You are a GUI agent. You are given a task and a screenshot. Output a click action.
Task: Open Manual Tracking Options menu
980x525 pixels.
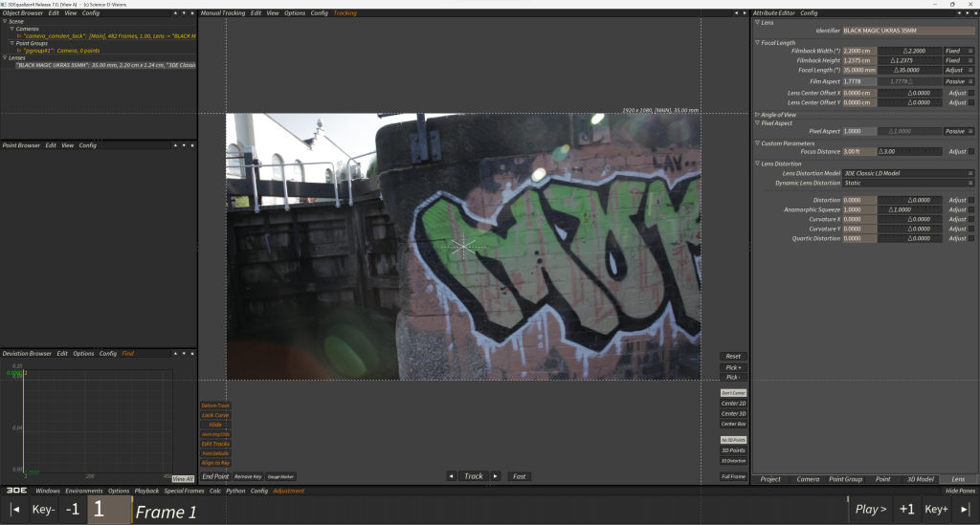[295, 13]
